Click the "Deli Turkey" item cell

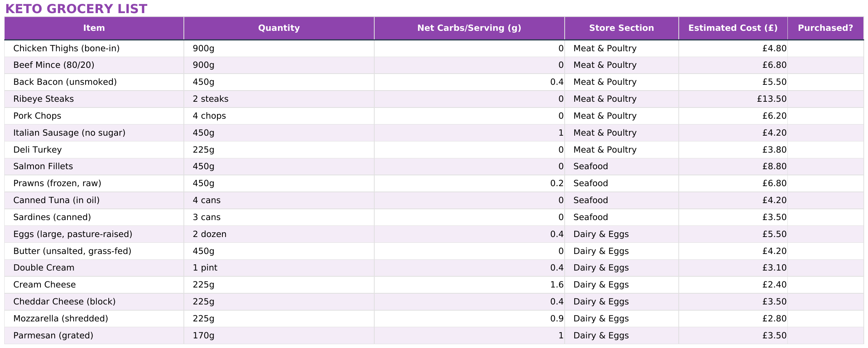tap(94, 150)
